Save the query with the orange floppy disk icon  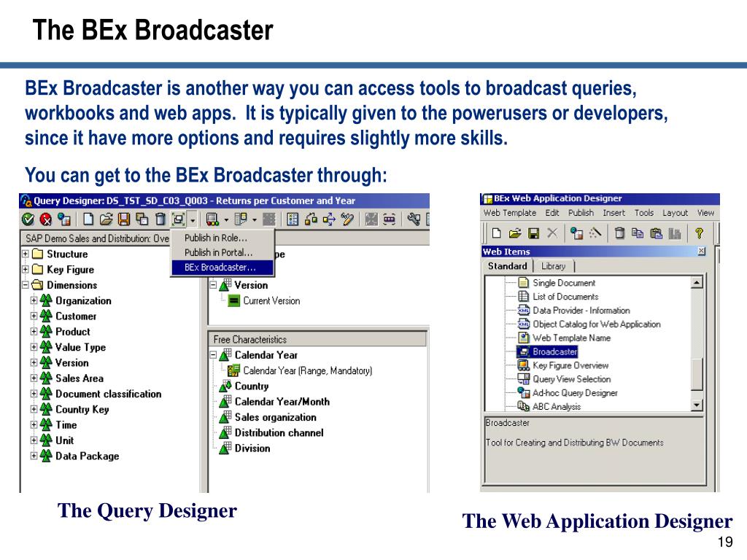pyautogui.click(x=124, y=219)
